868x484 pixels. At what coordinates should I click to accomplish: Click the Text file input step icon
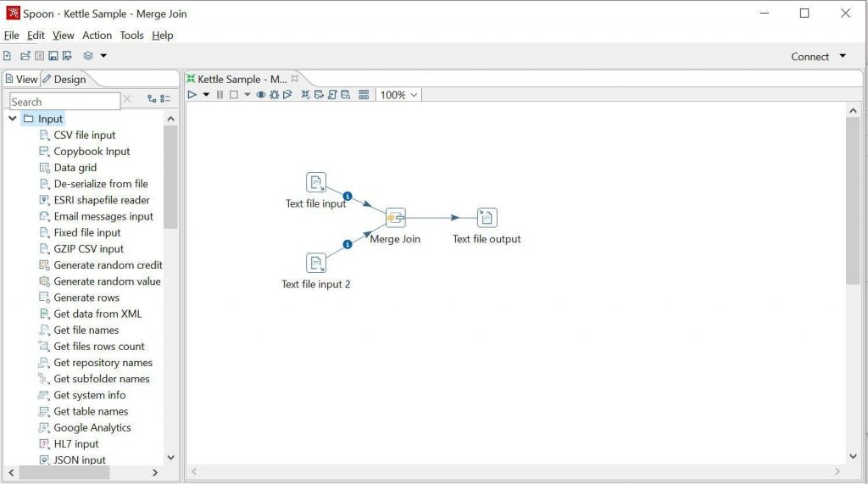tap(316, 182)
